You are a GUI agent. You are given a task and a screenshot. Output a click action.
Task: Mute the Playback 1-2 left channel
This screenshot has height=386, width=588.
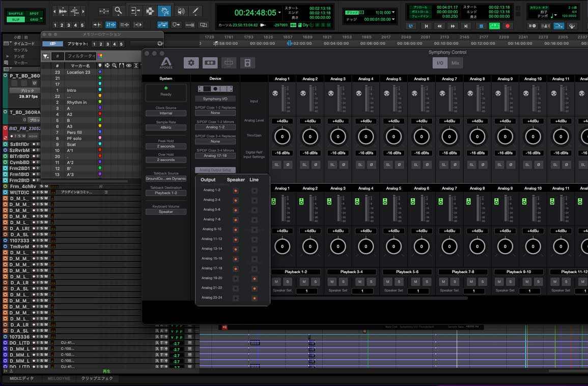276,281
